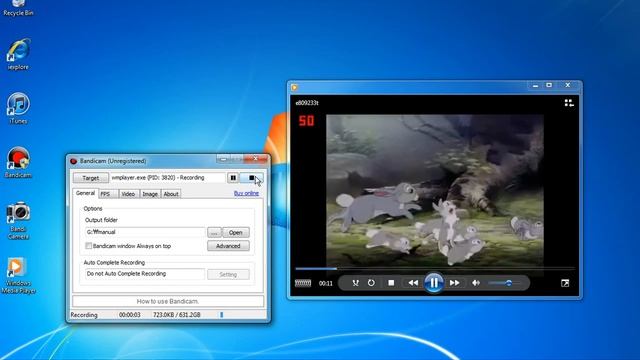640x360 pixels.
Task: Click the Media Player seek progress bar
Action: [435, 269]
